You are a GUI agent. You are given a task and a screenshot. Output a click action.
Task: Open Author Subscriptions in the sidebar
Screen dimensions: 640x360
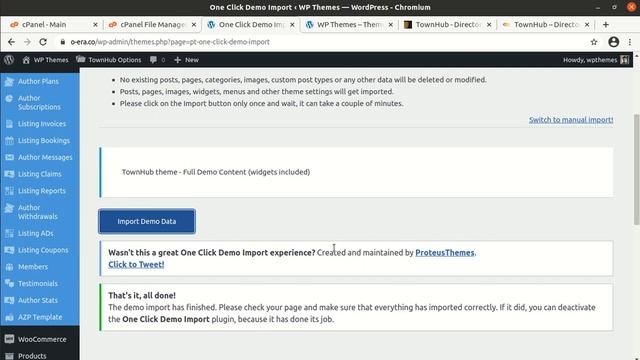40,102
